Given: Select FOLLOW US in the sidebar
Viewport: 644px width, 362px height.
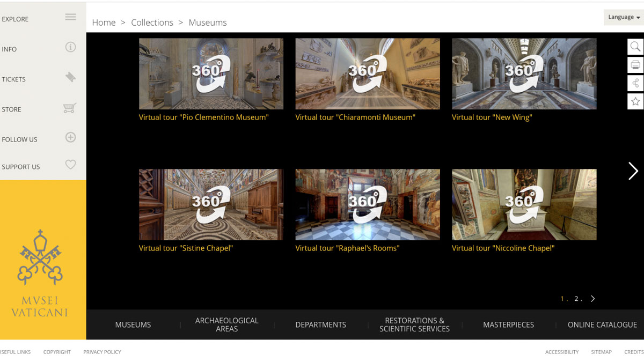Looking at the screenshot, I should pyautogui.click(x=19, y=139).
